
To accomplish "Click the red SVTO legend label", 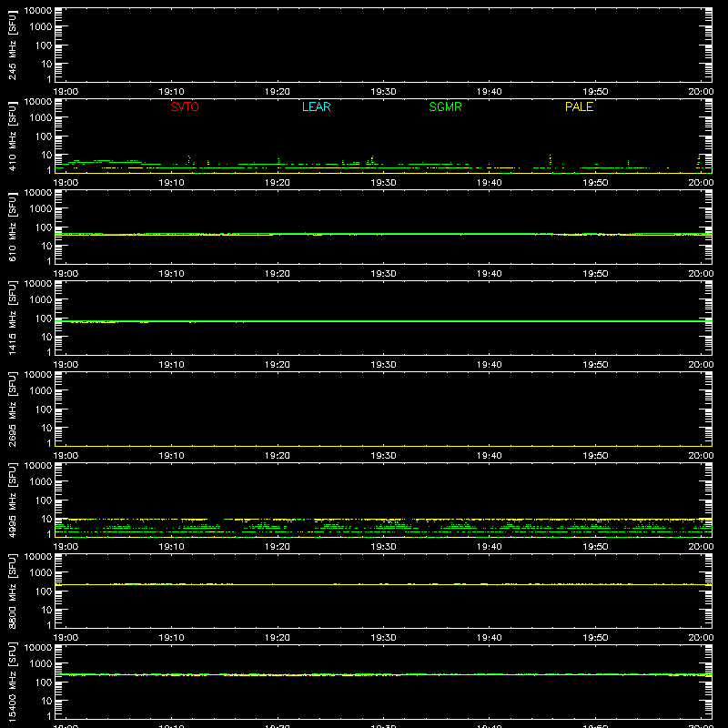I will coord(185,106).
